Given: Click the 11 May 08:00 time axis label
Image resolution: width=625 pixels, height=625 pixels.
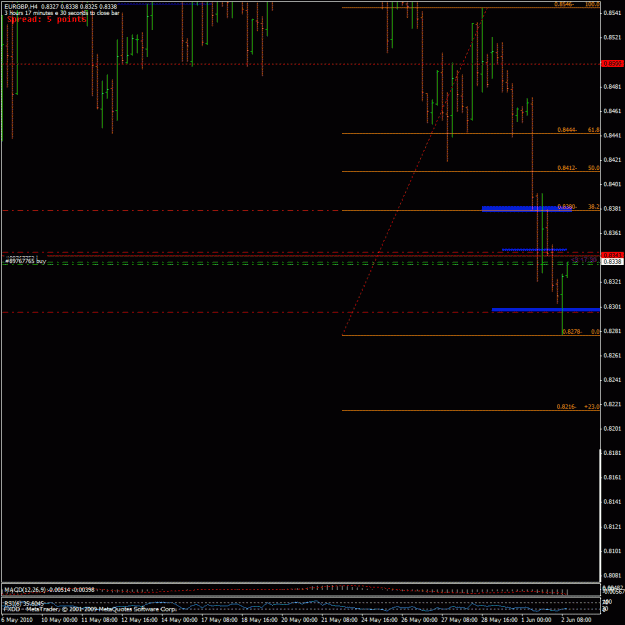Looking at the screenshot, I should (x=99, y=620).
